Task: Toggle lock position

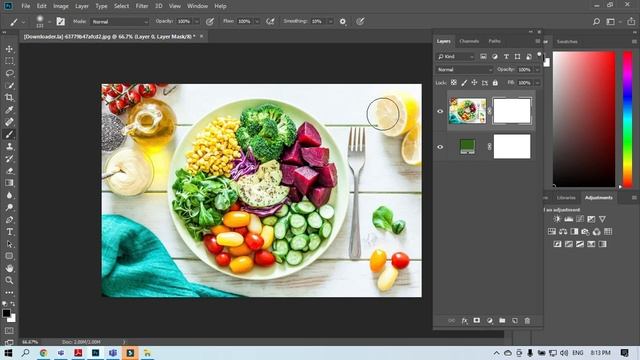Action: click(x=474, y=83)
